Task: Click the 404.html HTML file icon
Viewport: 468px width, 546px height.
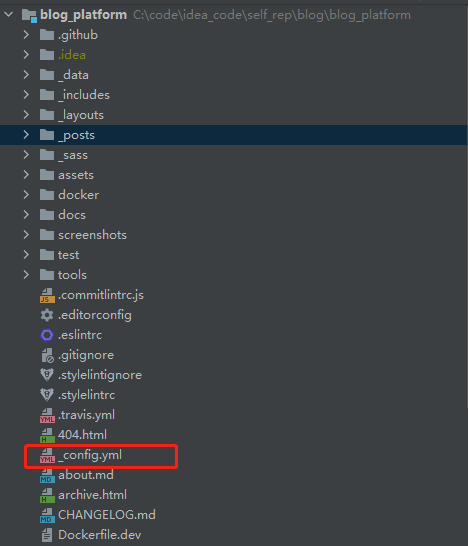Action: [47, 435]
